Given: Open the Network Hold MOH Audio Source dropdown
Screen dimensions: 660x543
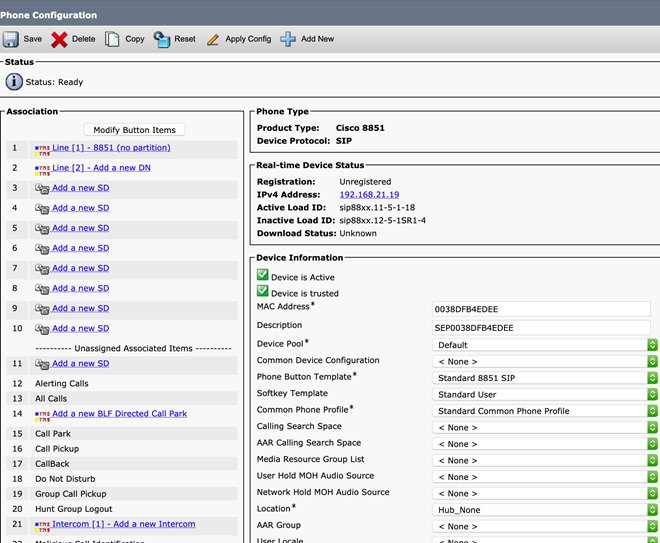Looking at the screenshot, I should [545, 493].
